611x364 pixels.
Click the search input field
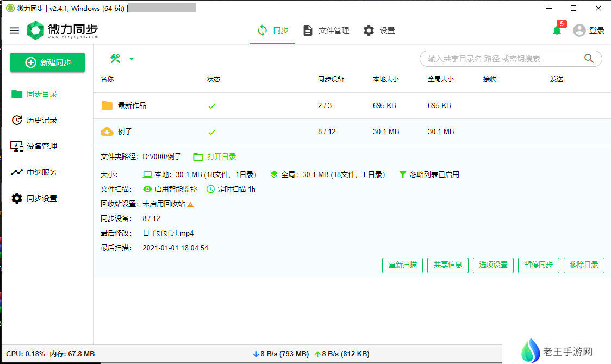pos(500,59)
